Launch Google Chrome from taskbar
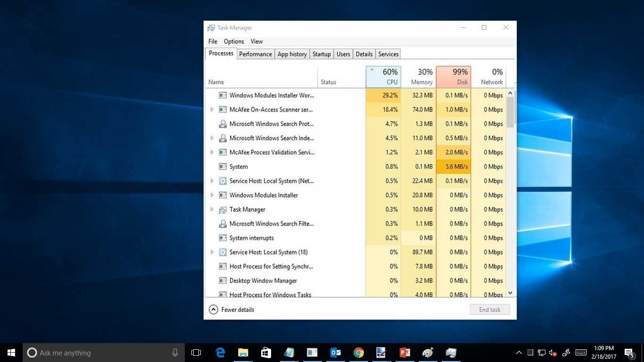 click(x=359, y=353)
